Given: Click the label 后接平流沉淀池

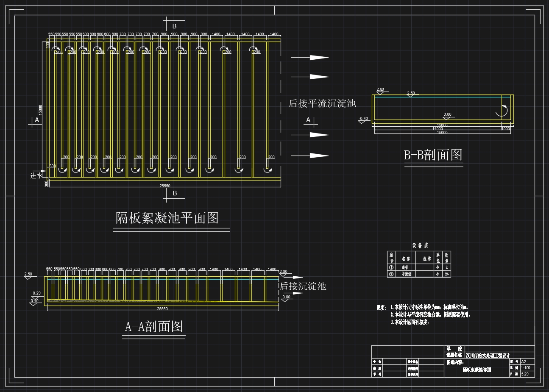Looking at the screenshot, I should click(x=322, y=103).
